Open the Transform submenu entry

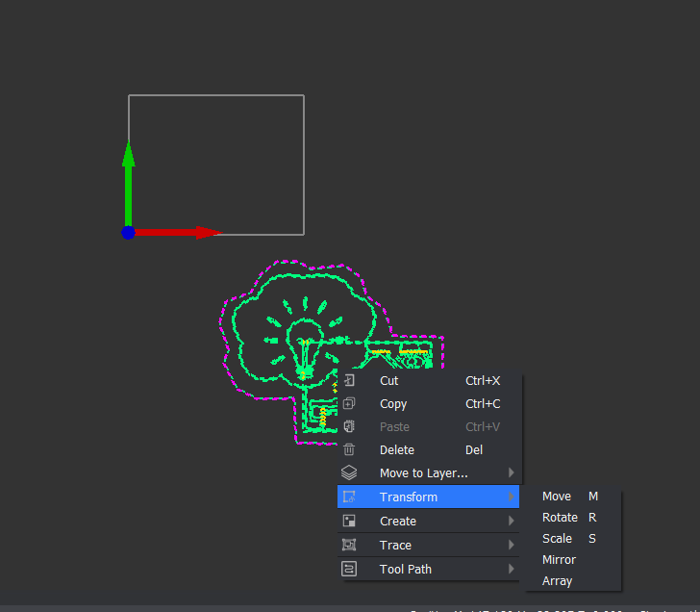coord(428,497)
